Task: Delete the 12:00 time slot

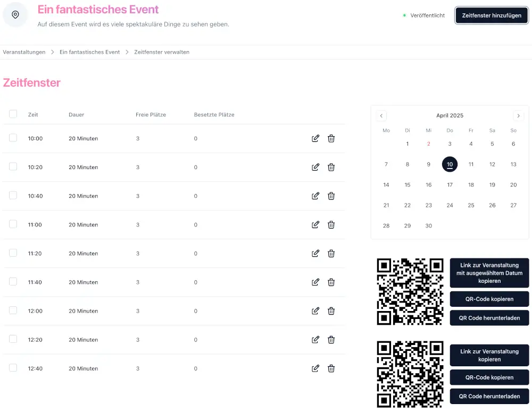Action: [x=331, y=311]
